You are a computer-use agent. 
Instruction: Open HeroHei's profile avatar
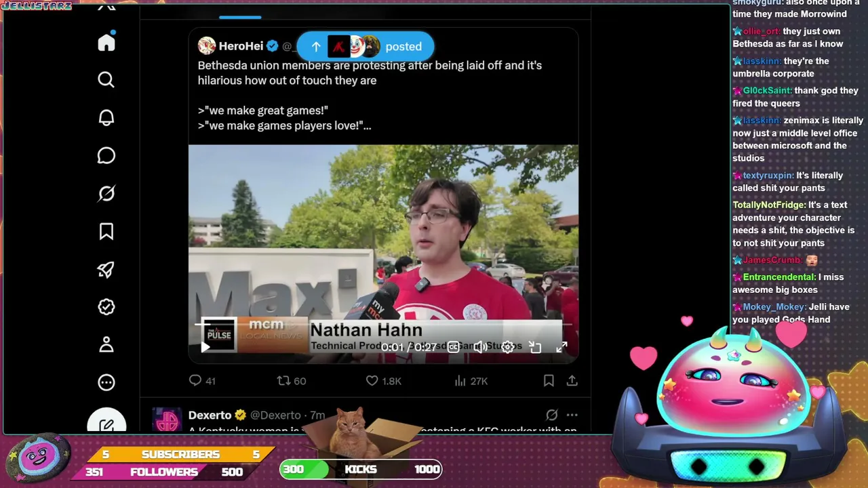pyautogui.click(x=207, y=46)
